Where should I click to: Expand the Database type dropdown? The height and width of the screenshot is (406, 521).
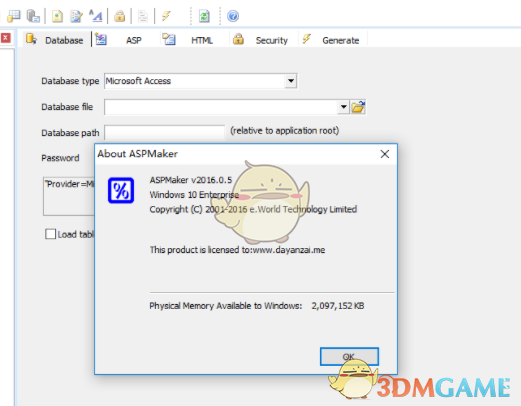click(x=291, y=81)
